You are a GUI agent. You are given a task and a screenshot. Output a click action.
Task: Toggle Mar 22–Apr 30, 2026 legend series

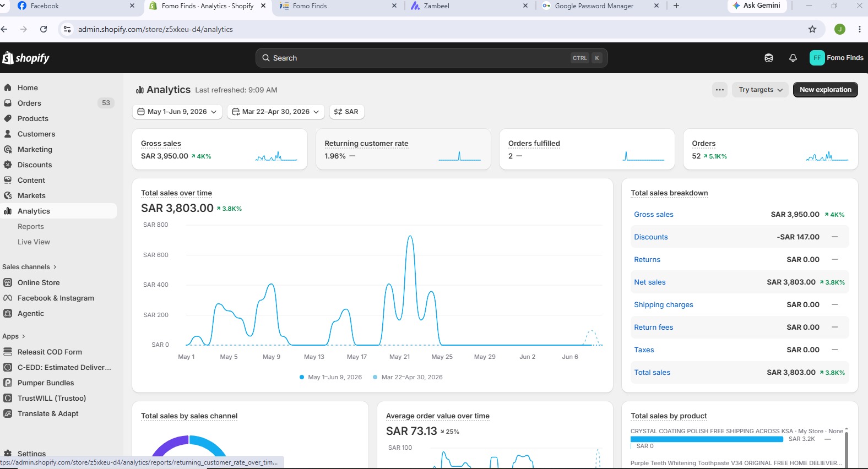[x=408, y=377]
